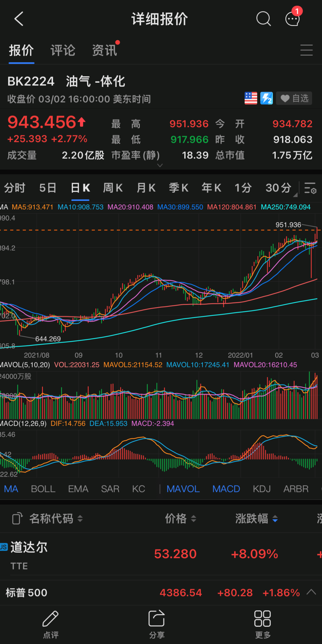Select the 周K chart period
This screenshot has width=322, height=644.
pyautogui.click(x=113, y=188)
